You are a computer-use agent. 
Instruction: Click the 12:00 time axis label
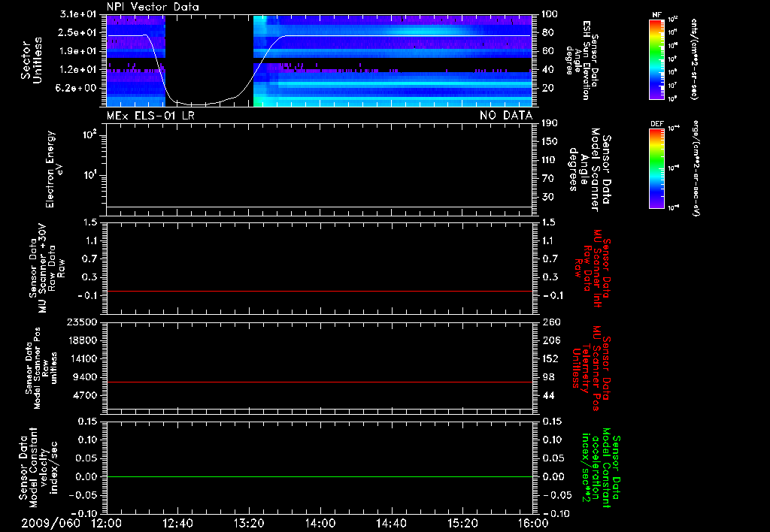107,522
